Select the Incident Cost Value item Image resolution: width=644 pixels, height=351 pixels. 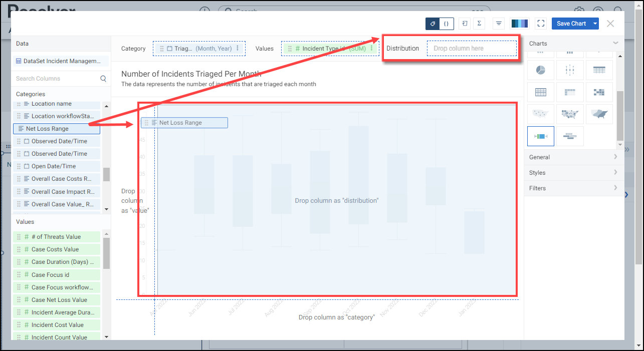point(57,325)
